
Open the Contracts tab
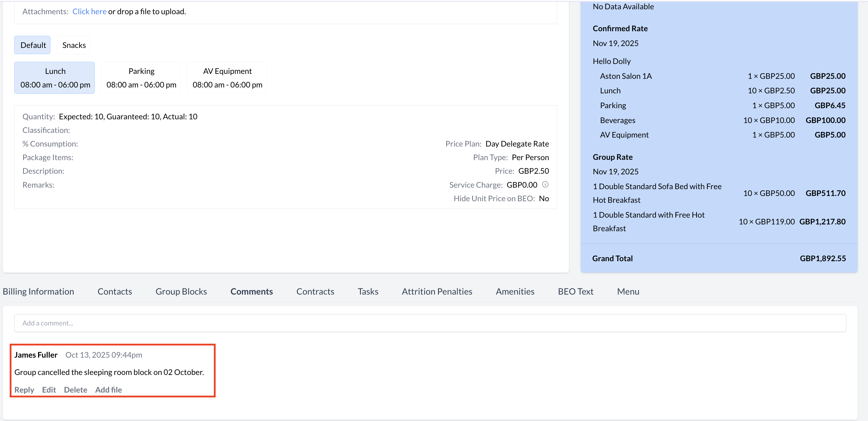click(315, 291)
